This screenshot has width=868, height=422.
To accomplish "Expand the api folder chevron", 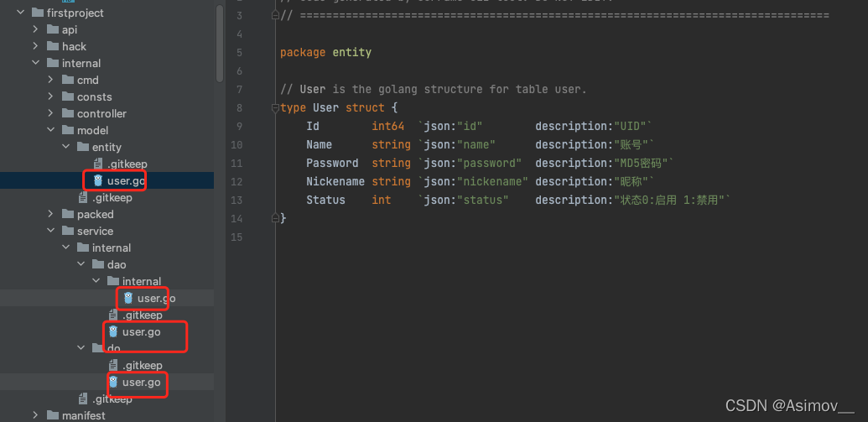I will (36, 29).
